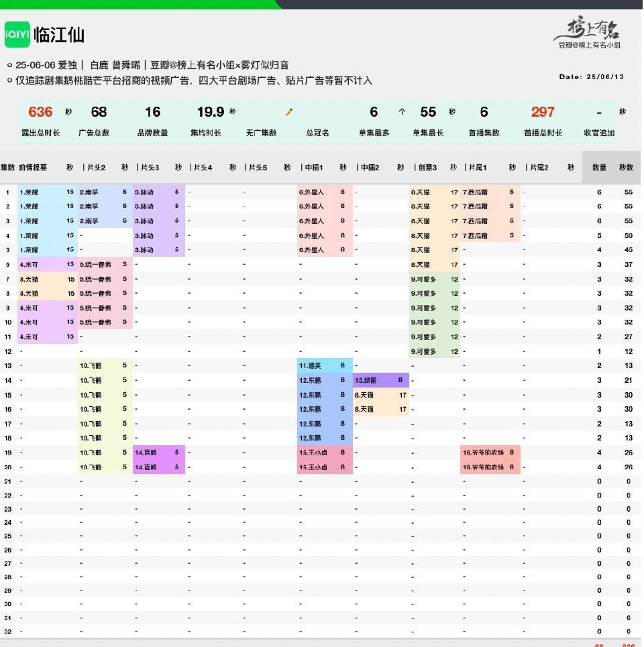Click the 露出总时长 label
The width and height of the screenshot is (644, 647).
[x=40, y=133]
